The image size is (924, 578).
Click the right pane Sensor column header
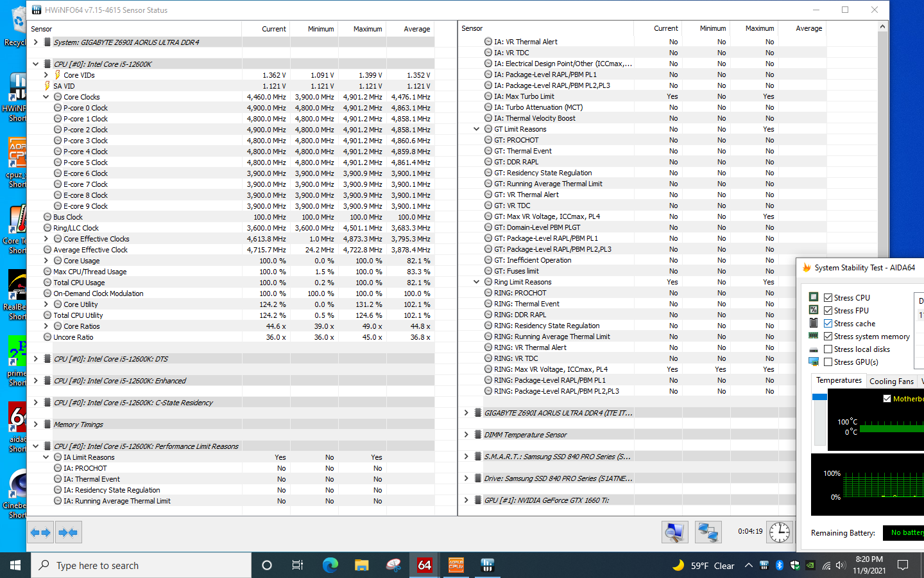tap(546, 28)
